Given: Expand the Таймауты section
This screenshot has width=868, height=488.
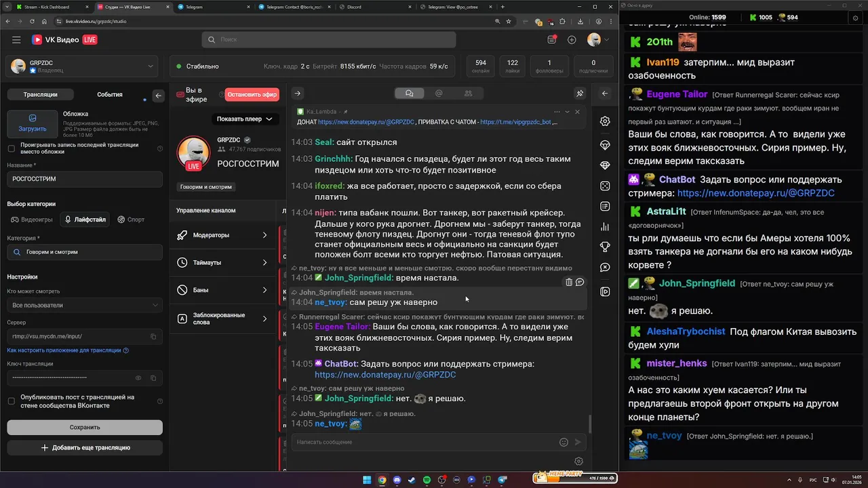Looking at the screenshot, I should (x=222, y=262).
